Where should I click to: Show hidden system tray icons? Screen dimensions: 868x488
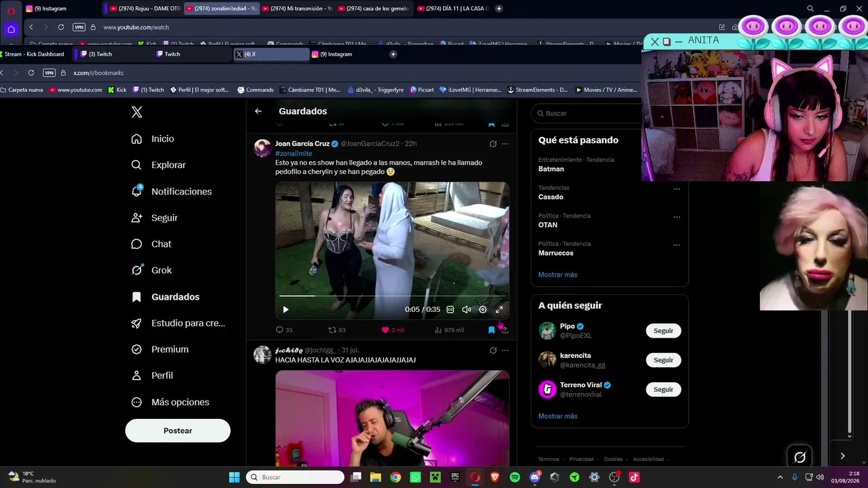point(780,477)
